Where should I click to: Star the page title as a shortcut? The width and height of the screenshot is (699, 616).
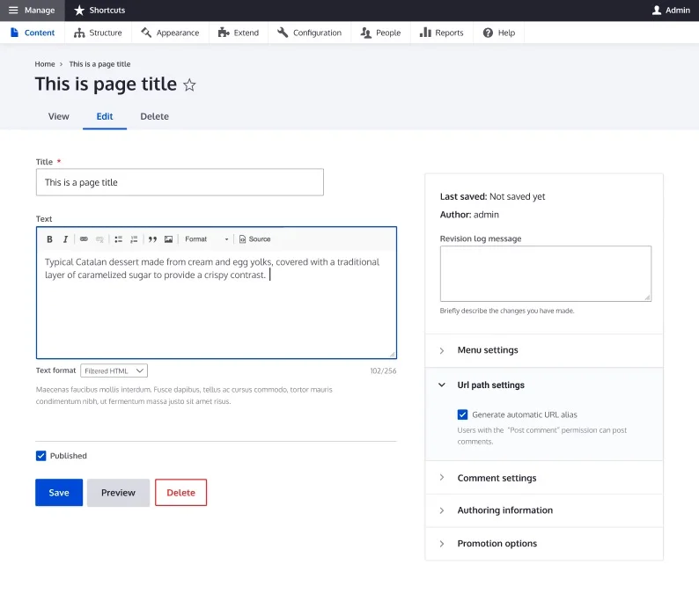point(189,85)
